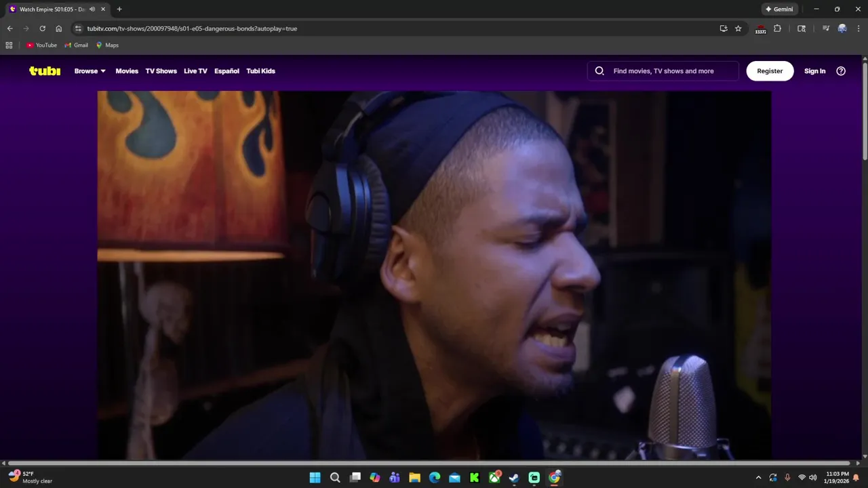Image resolution: width=868 pixels, height=488 pixels.
Task: Open the Maps bookmark
Action: [107, 45]
